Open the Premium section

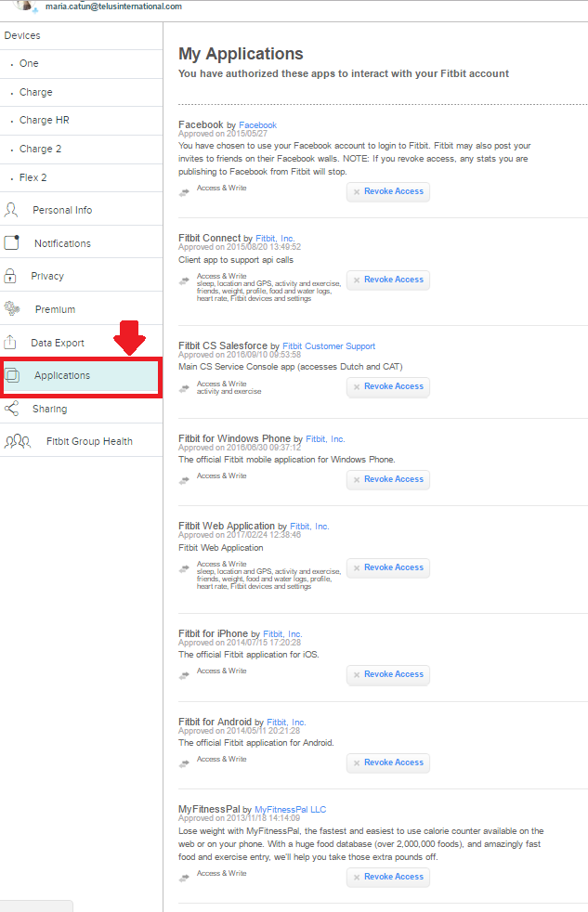82,309
